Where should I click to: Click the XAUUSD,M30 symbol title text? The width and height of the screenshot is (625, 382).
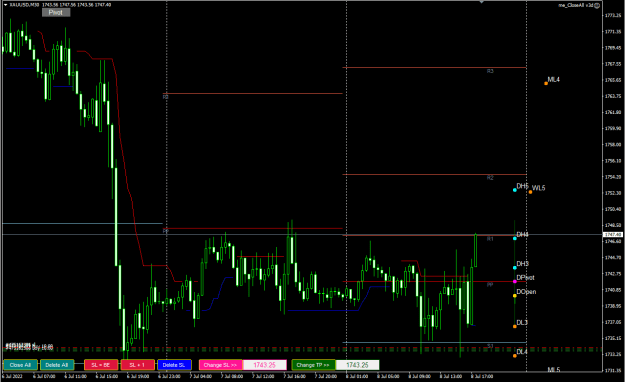(24, 5)
